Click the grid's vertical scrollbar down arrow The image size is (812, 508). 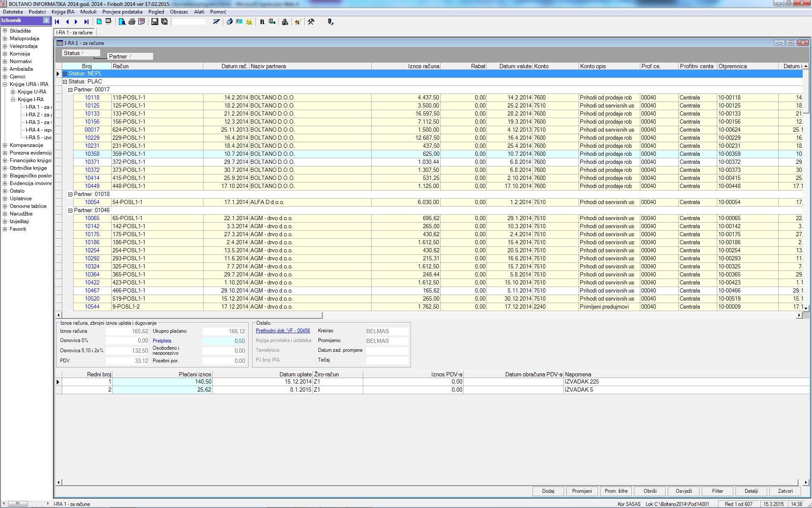coord(806,309)
